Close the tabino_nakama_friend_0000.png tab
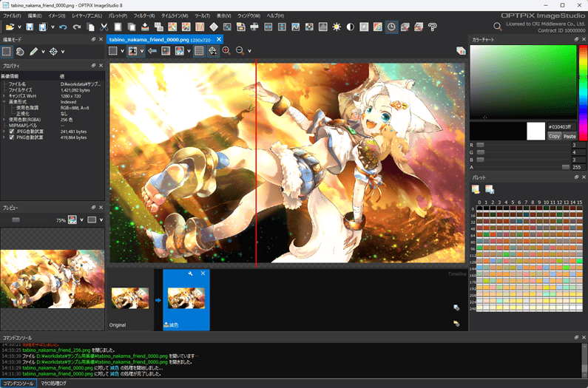 [x=219, y=39]
